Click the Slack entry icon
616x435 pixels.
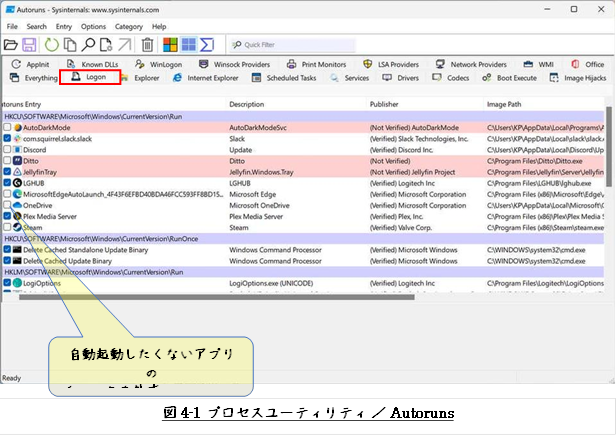[18, 138]
